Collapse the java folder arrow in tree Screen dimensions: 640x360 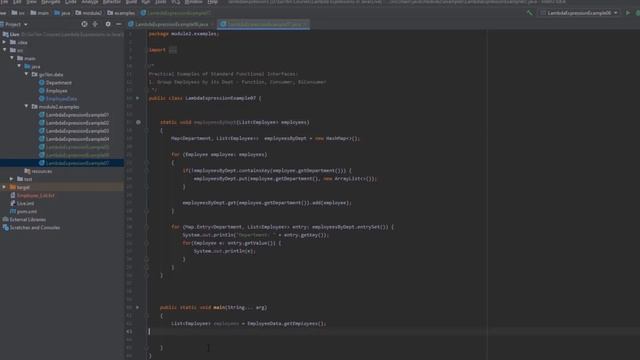(x=19, y=66)
